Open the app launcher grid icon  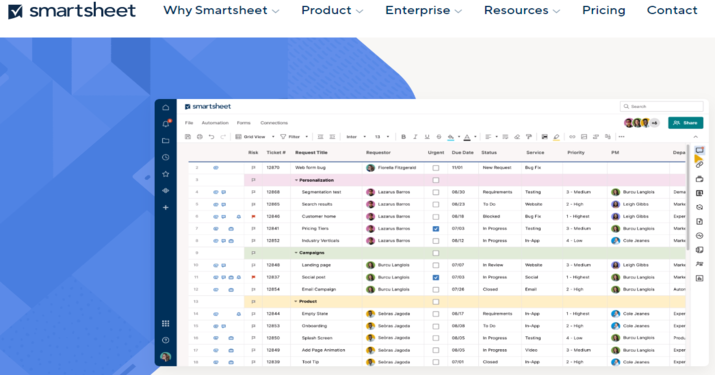coord(166,323)
